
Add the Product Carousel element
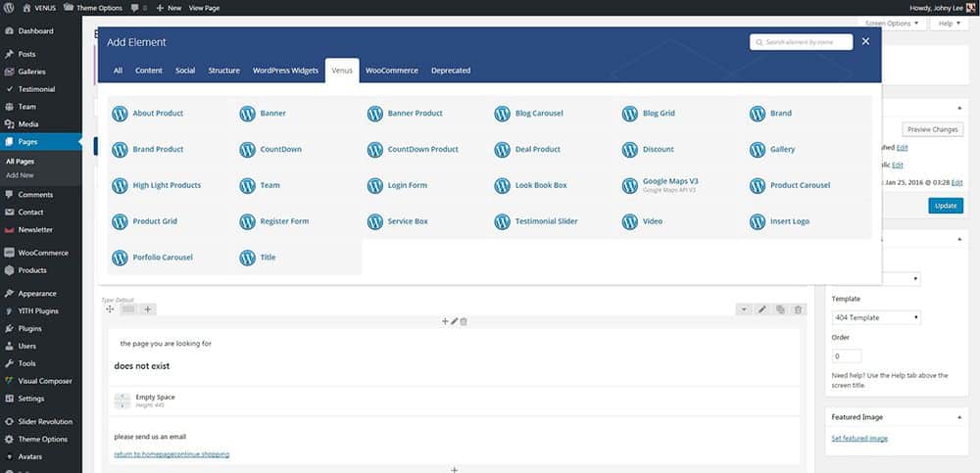click(808, 185)
